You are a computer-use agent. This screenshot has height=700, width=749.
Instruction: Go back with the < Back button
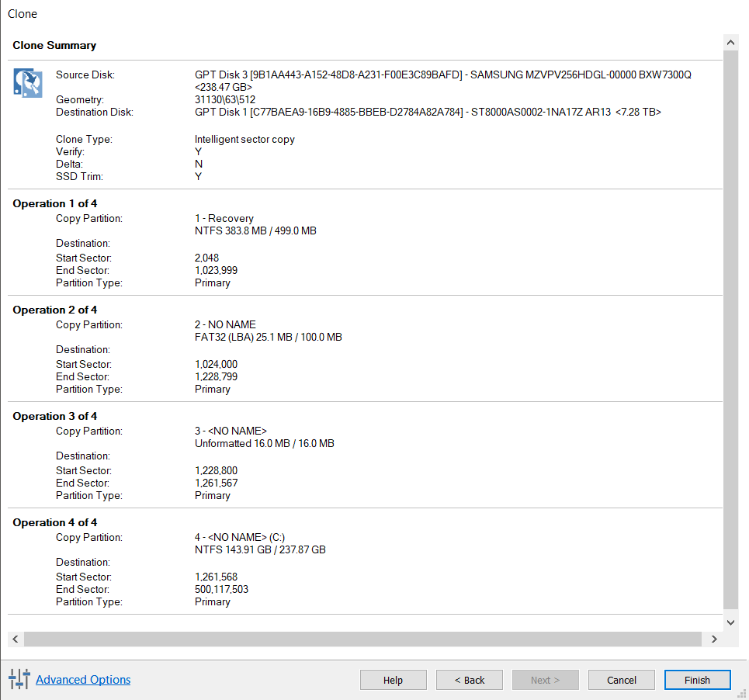click(x=469, y=680)
